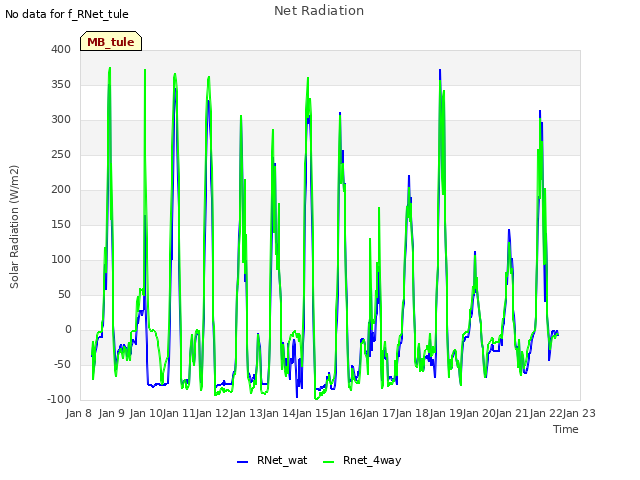Select the Rnet_4way legend entry
The image size is (640, 480).
(x=362, y=460)
